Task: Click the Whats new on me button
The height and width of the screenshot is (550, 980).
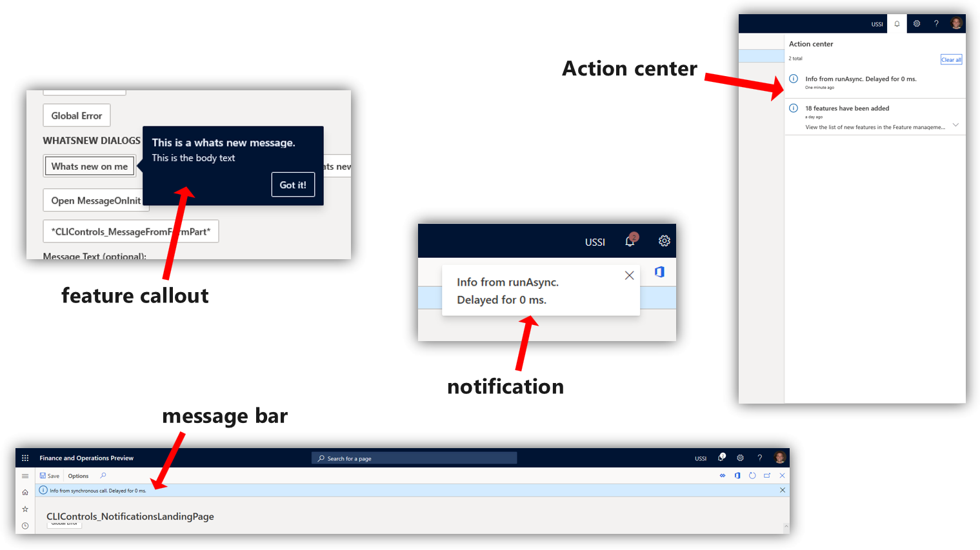Action: click(x=90, y=166)
